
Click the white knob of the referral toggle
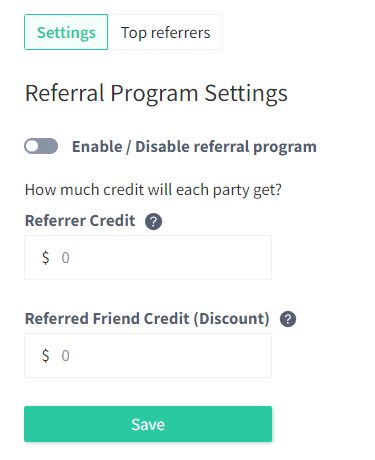[x=33, y=146]
